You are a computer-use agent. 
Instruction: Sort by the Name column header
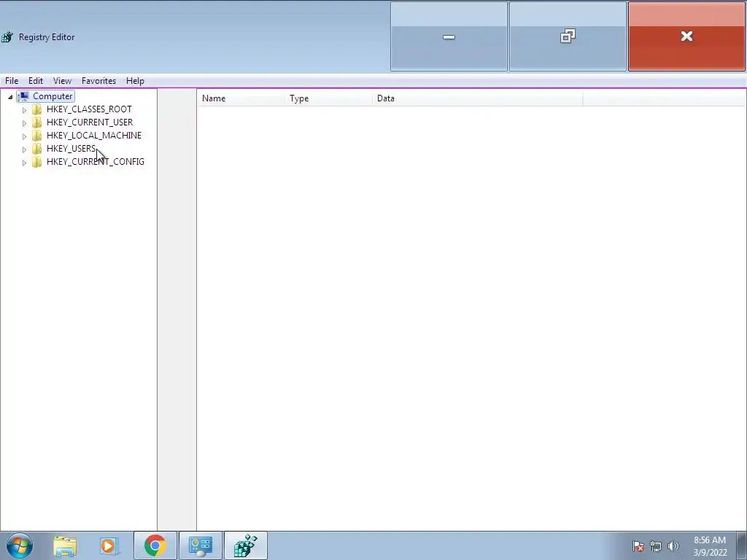pyautogui.click(x=241, y=98)
